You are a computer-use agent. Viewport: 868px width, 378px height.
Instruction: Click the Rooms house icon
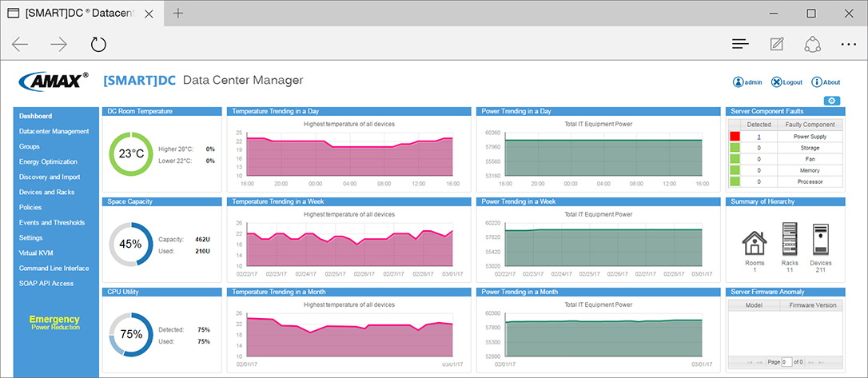click(x=754, y=244)
